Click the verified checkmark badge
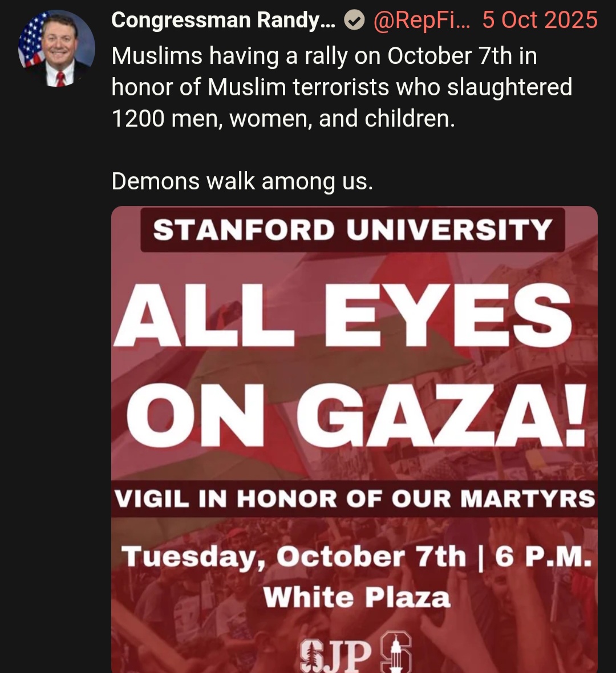This screenshot has width=616, height=673. [x=355, y=20]
